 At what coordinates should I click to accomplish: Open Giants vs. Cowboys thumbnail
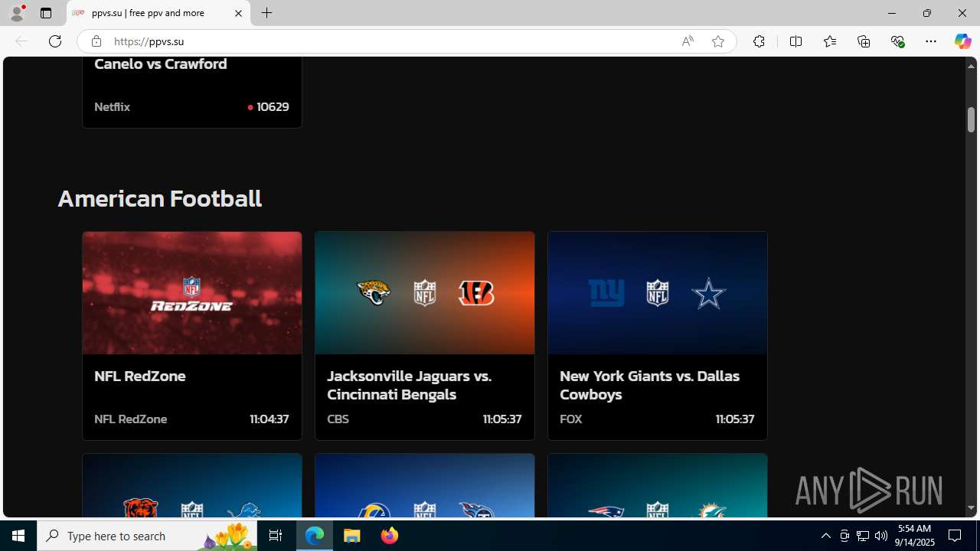pos(657,293)
